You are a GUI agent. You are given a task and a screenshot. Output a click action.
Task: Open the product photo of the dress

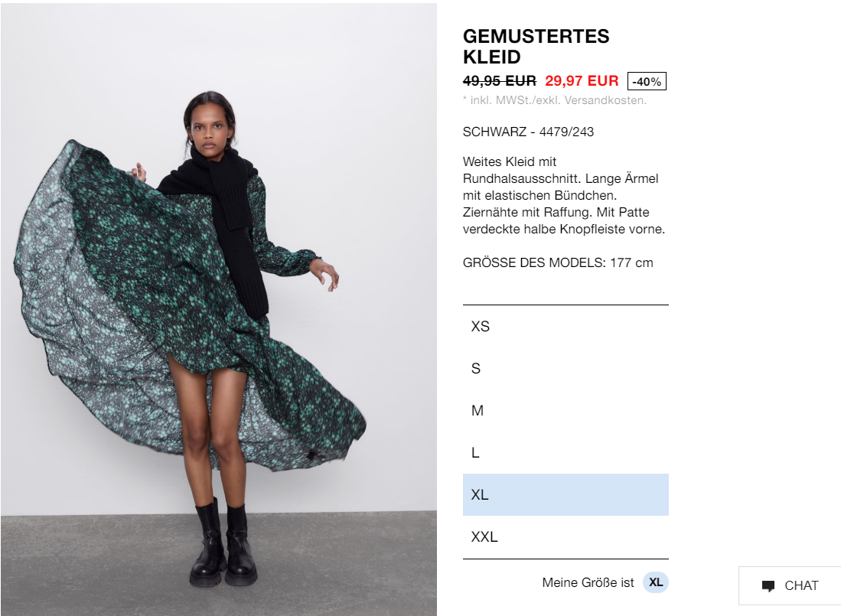219,309
